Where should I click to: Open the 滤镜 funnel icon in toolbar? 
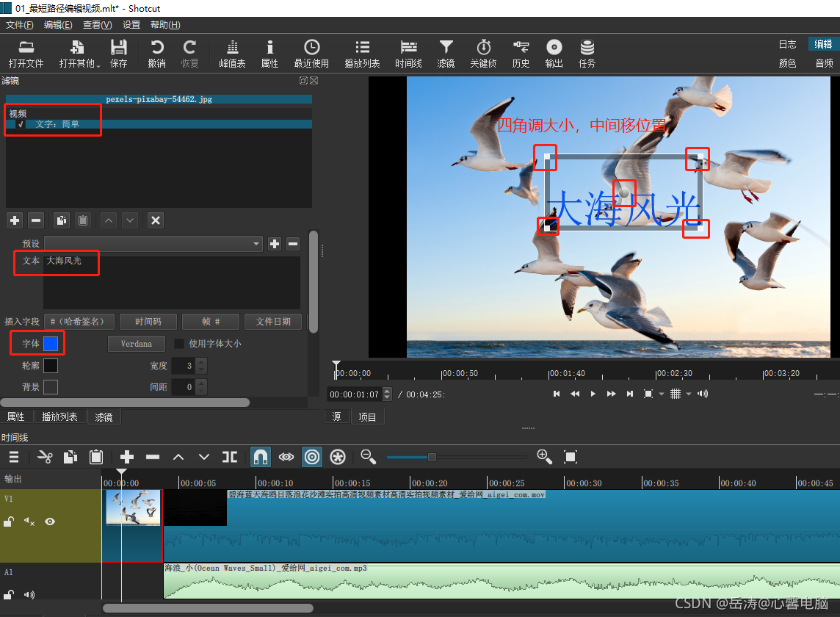(446, 54)
